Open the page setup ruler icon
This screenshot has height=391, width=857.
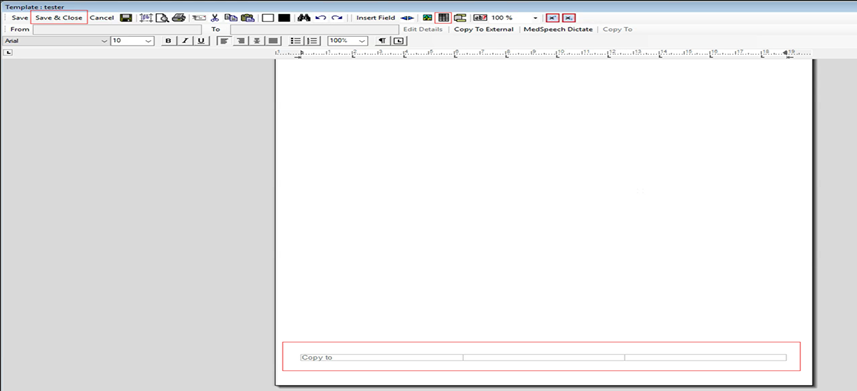(146, 18)
